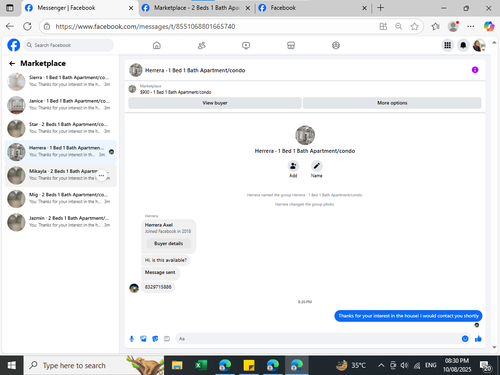Click the Add people icon
Image resolution: width=500 pixels, height=375 pixels.
(x=293, y=166)
